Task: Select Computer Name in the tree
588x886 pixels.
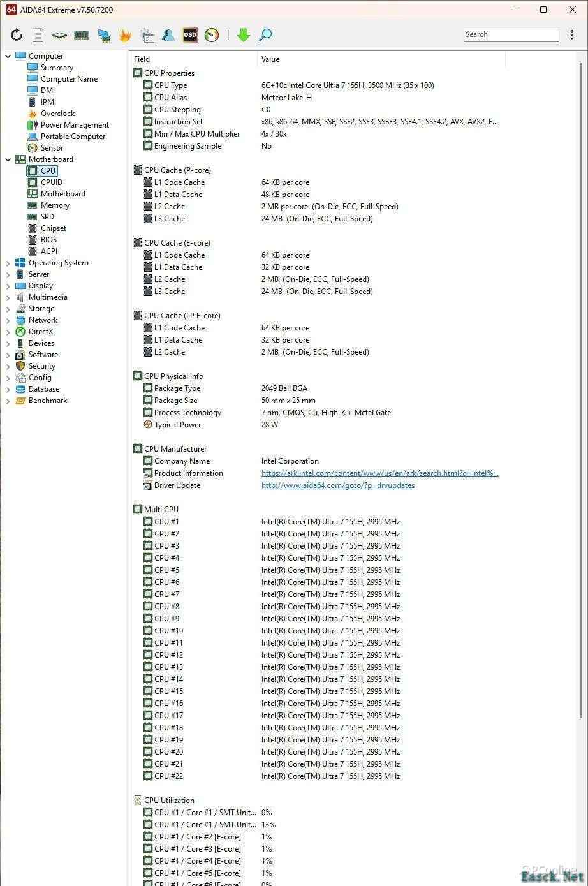Action: point(69,79)
